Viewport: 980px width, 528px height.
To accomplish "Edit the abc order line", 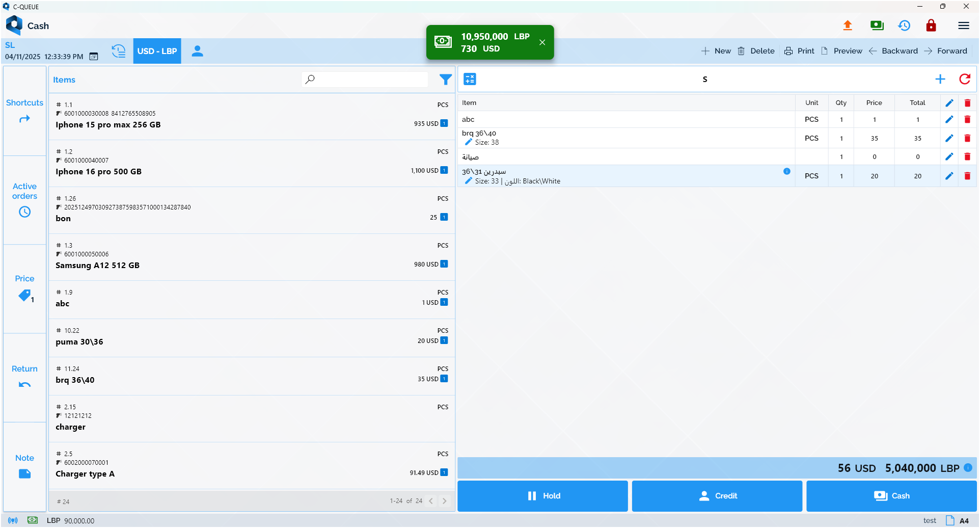I will click(x=949, y=119).
